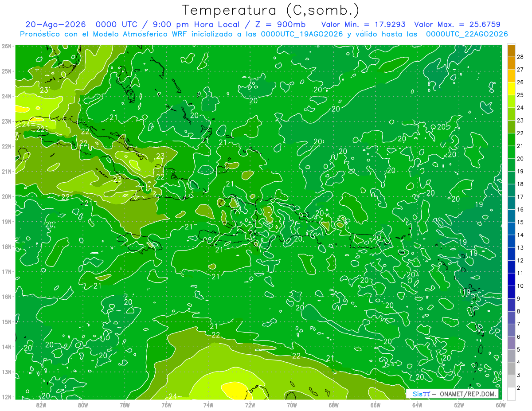Select the "78W" longitude label
This screenshot has height=411, width=532.
[125, 405]
